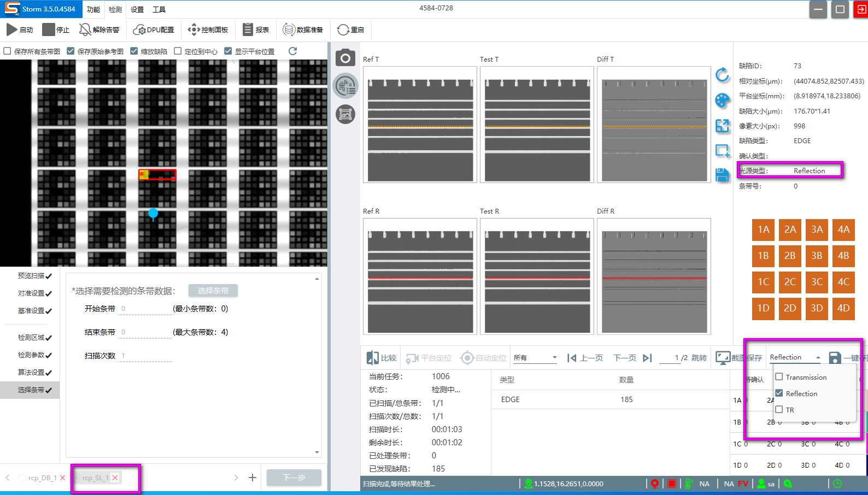Open the 检测 menu
868x495 pixels.
[x=115, y=9]
